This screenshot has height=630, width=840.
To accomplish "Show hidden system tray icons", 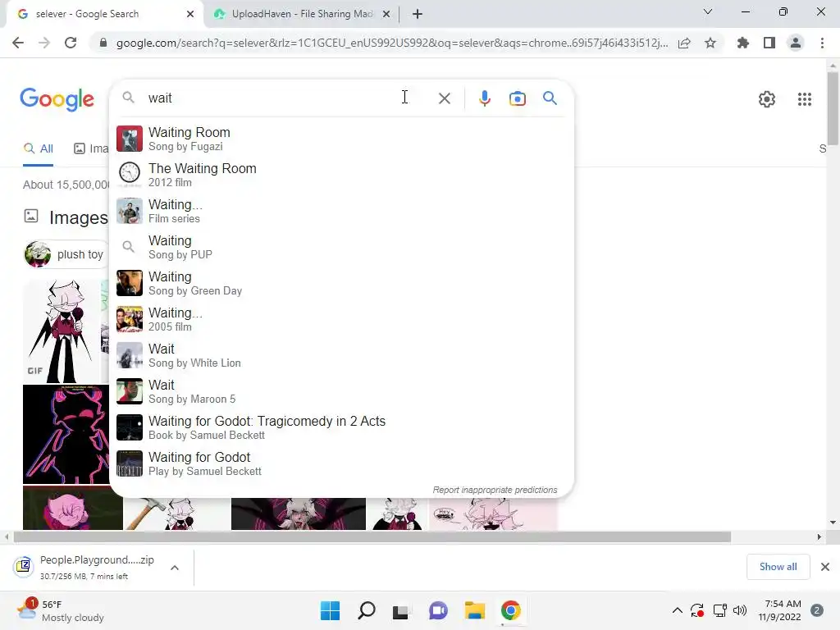I will pyautogui.click(x=677, y=610).
